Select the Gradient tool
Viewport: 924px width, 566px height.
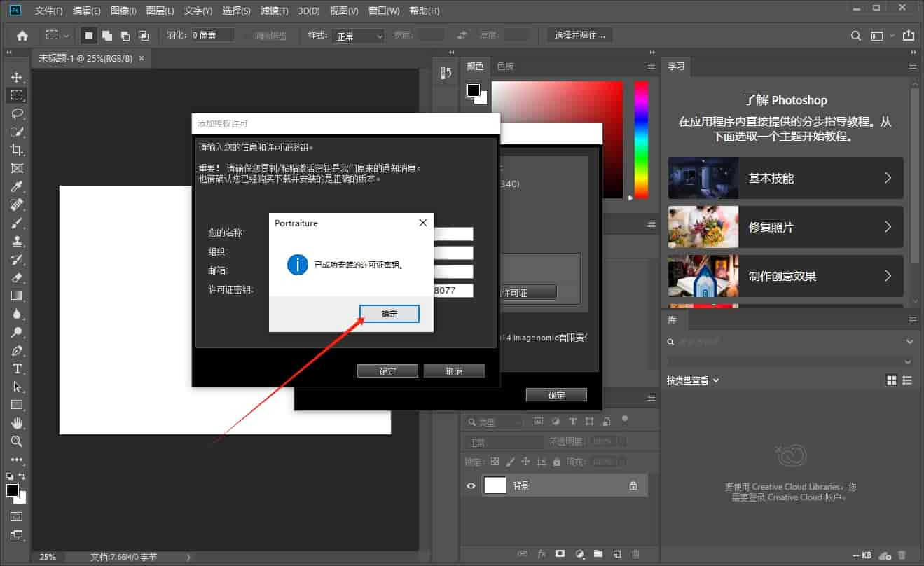tap(17, 296)
